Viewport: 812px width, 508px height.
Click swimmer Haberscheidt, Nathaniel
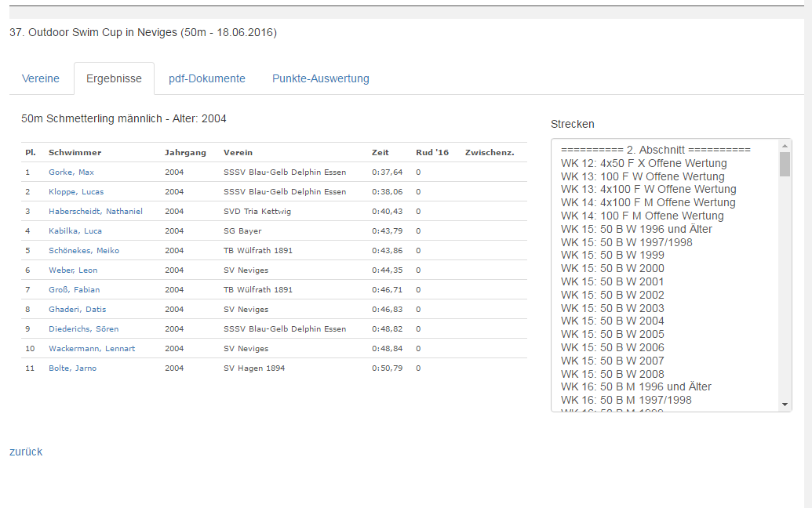tap(95, 212)
